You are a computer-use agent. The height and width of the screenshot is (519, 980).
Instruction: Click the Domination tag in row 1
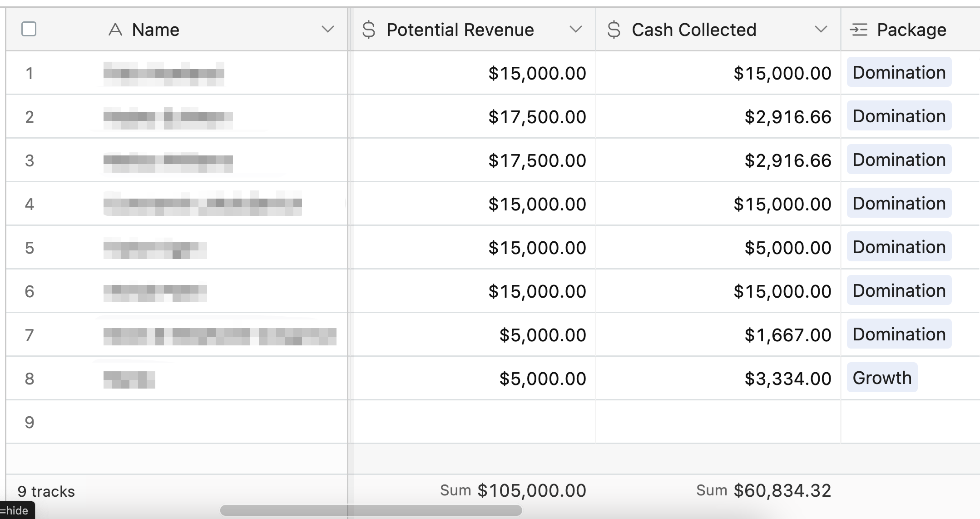(899, 72)
